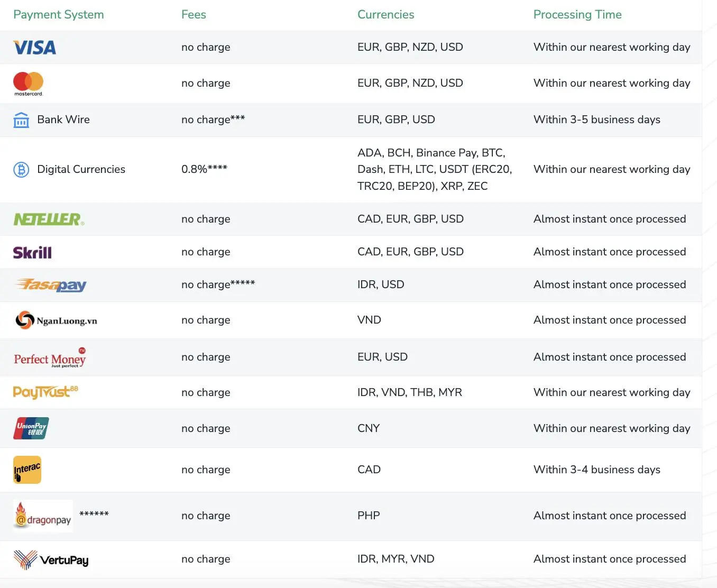Click the Digital Currencies label

[x=81, y=169]
